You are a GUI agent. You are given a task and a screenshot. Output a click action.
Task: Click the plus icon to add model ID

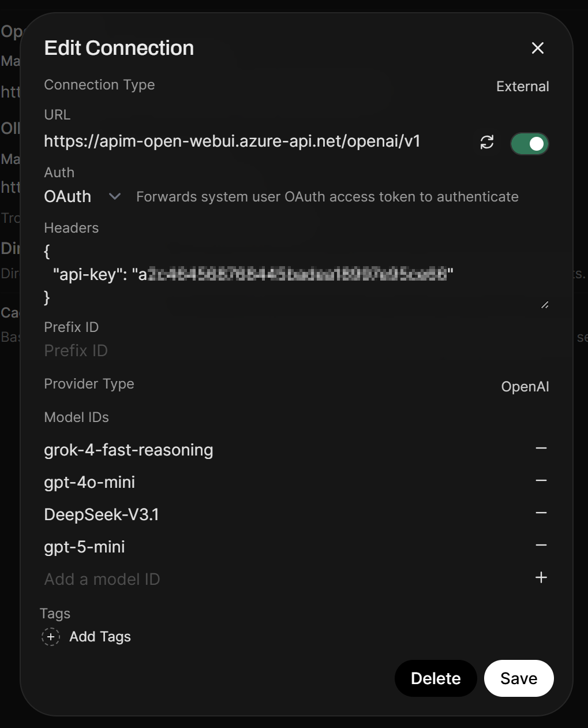click(541, 578)
